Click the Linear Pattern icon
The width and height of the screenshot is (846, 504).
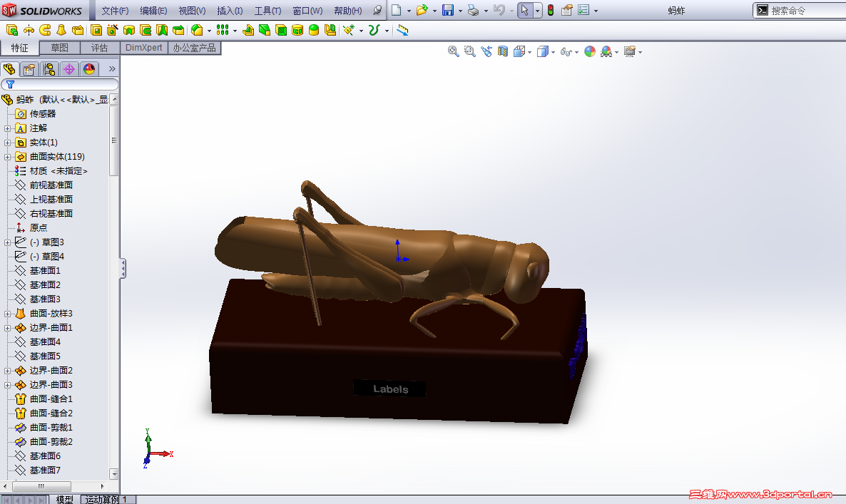(223, 30)
